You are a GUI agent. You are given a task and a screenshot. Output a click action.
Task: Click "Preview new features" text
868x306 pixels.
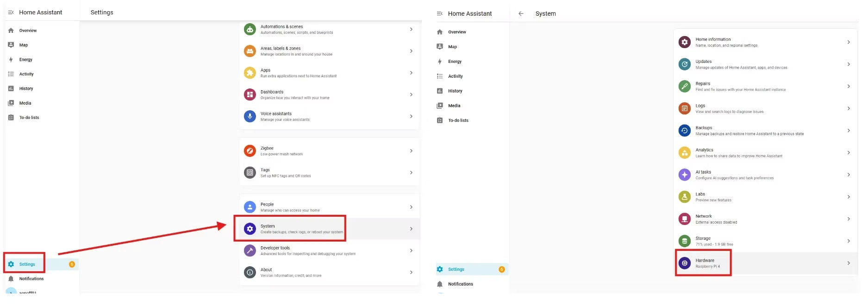click(713, 200)
